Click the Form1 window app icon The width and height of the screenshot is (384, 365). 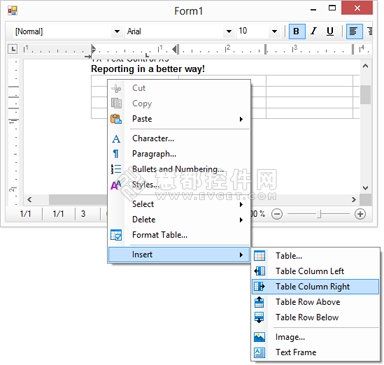(x=13, y=11)
